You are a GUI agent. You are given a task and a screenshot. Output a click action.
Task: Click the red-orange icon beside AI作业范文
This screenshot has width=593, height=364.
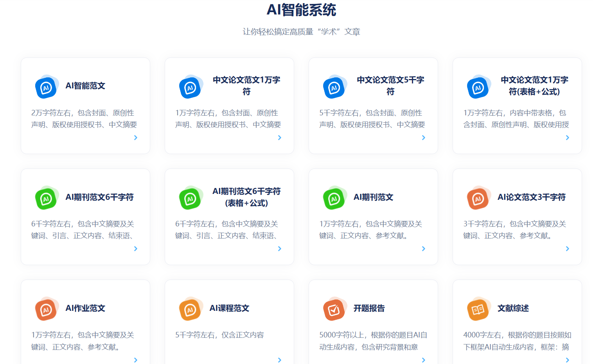click(46, 309)
